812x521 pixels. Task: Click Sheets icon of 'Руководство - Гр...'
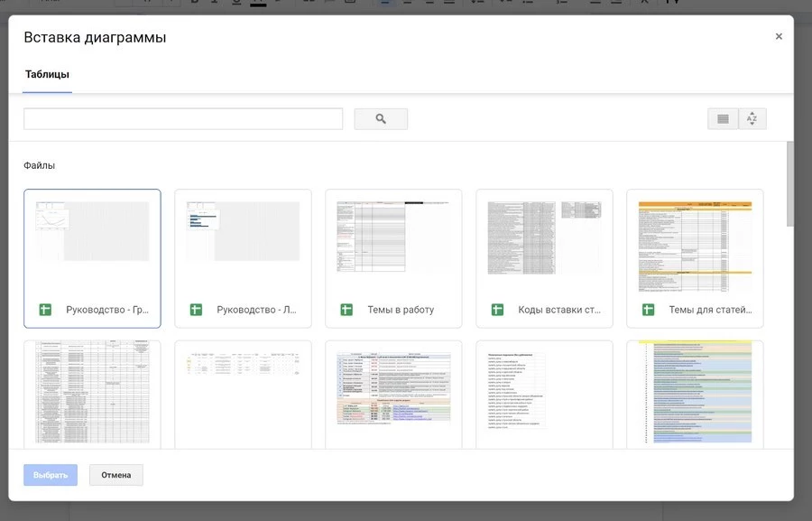coord(46,310)
